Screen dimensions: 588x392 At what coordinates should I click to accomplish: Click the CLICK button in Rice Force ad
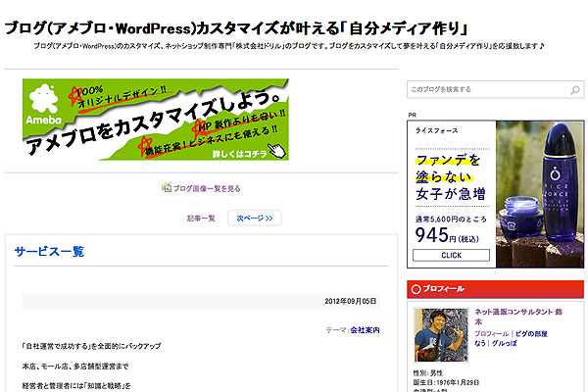click(x=451, y=255)
